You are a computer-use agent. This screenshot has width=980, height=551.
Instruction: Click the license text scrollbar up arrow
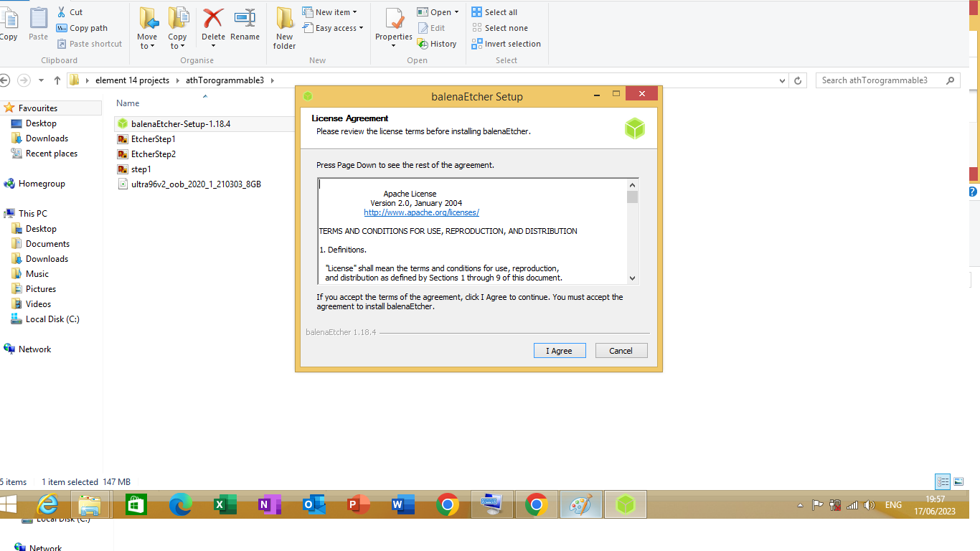[632, 184]
